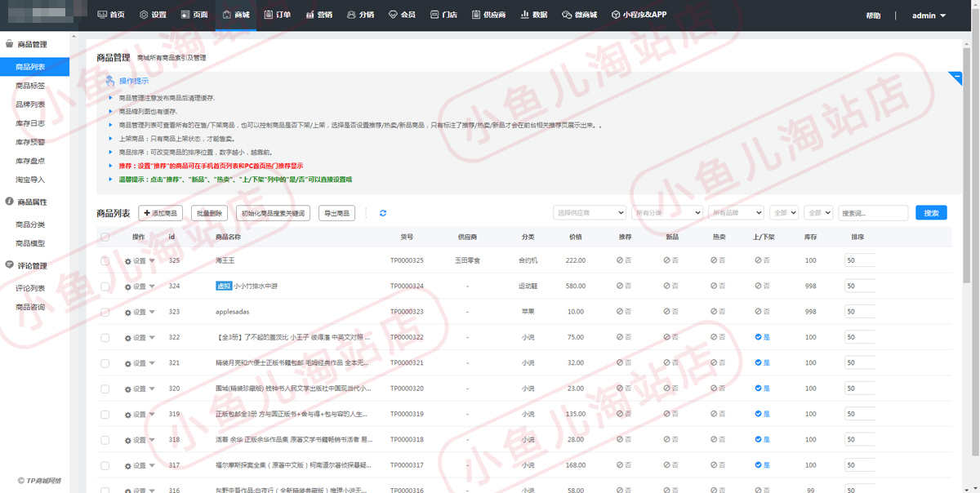Collapse the 商品属性 sidebar section
Image resolution: width=980 pixels, height=493 pixels.
[26, 202]
